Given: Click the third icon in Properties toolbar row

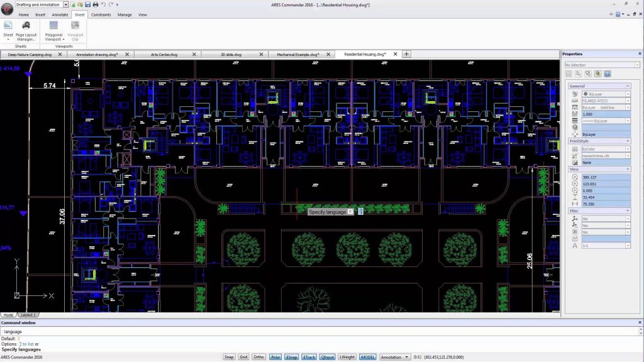Looking at the screenshot, I should click(x=588, y=74).
